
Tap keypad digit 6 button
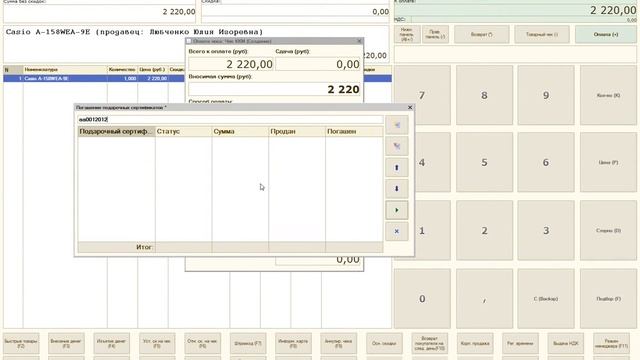(546, 162)
